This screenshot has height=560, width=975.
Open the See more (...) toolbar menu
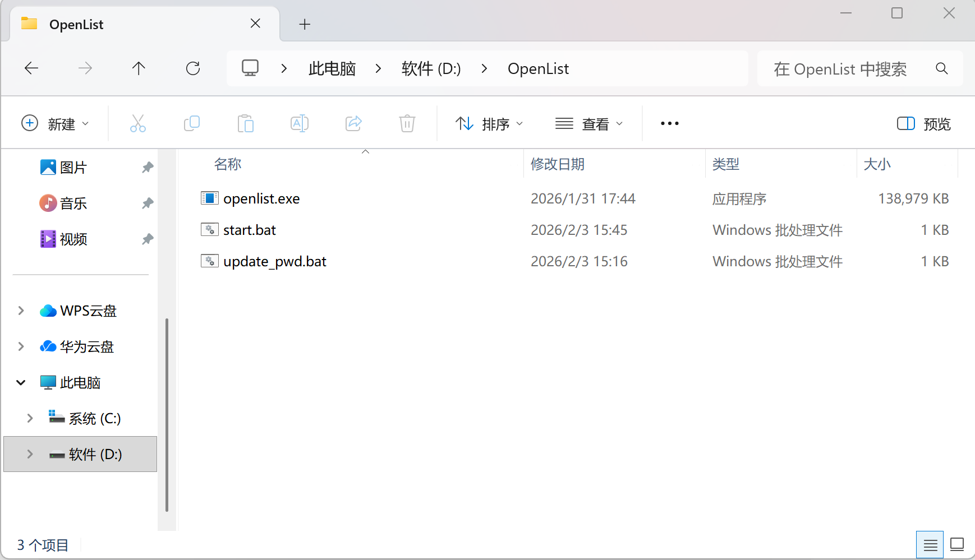669,123
